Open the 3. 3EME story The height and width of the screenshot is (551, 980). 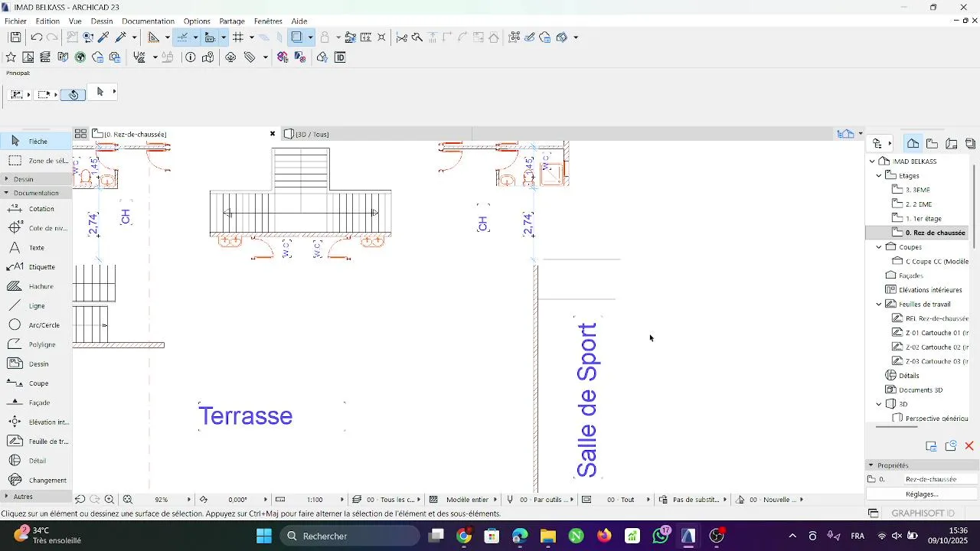[x=918, y=190]
